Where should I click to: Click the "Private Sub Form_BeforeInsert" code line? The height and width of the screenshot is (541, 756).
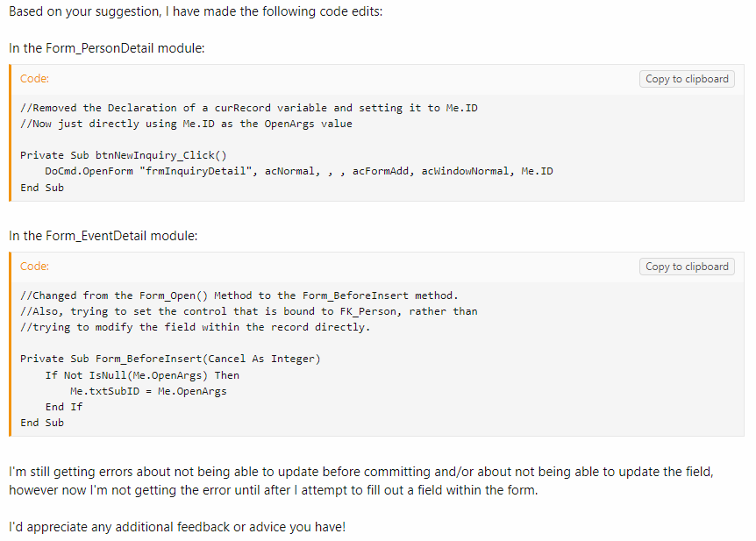click(x=170, y=359)
